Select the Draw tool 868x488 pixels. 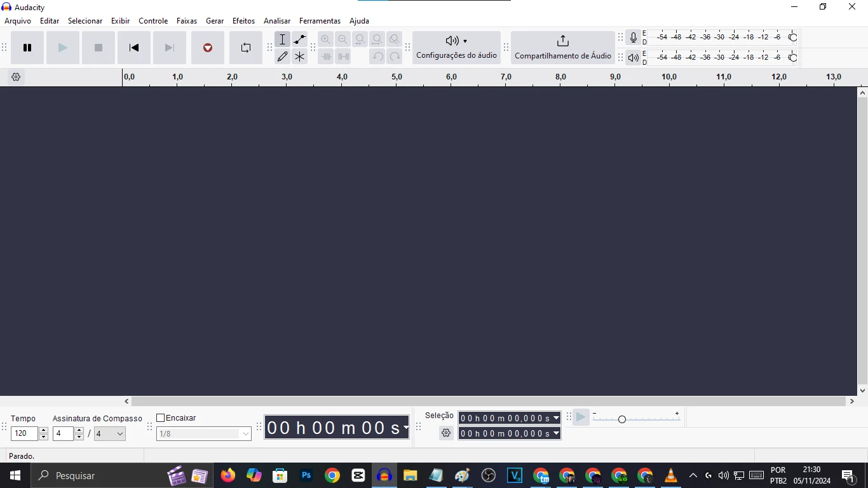283,56
